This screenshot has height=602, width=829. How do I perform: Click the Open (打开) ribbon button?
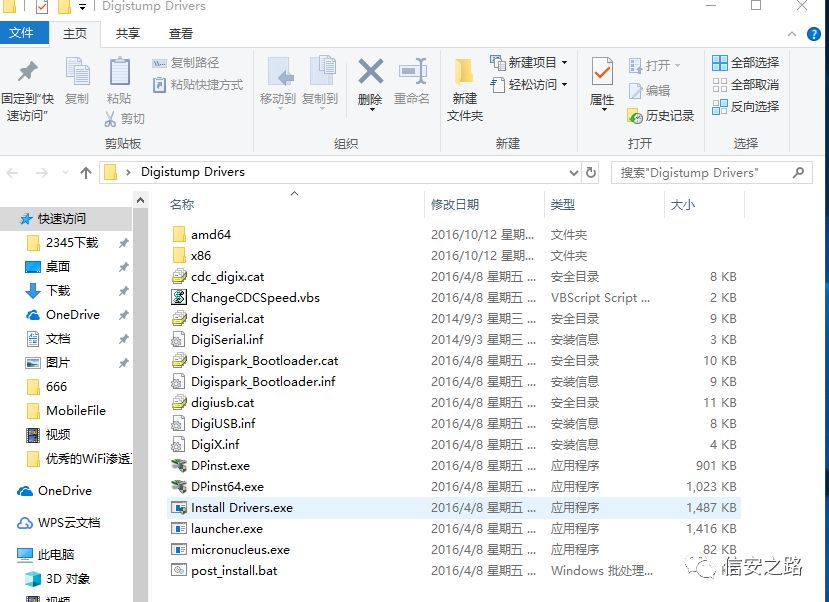tap(654, 66)
